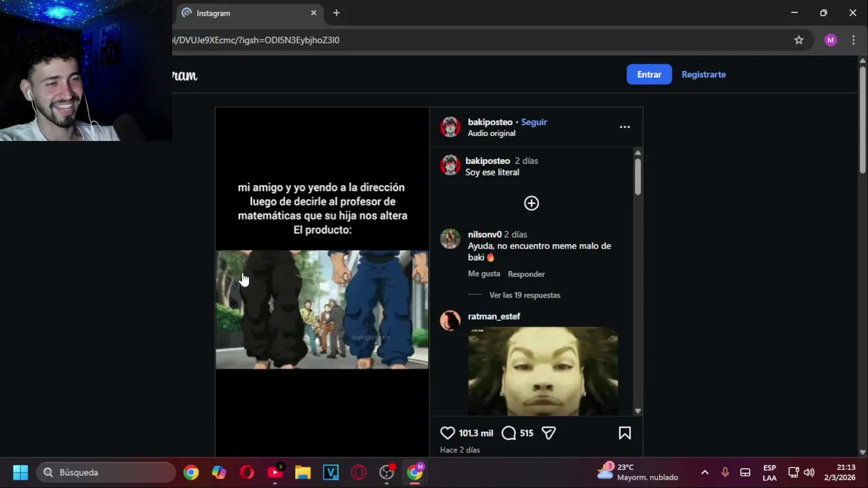Click the Instagram logo
Viewport: 868px width, 488px height.
click(184, 75)
